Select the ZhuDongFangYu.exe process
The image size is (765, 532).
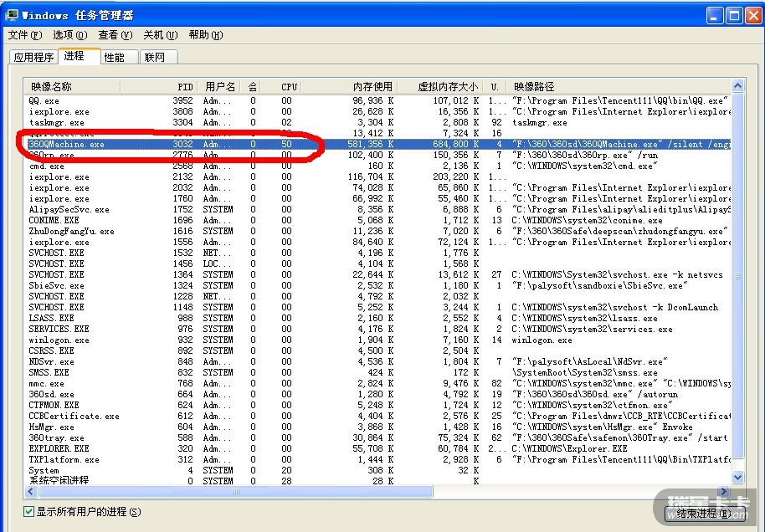377,231
